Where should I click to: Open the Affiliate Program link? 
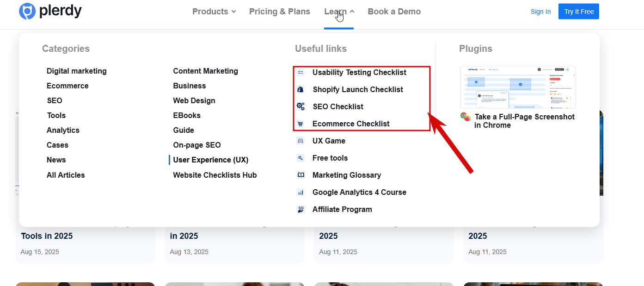coord(342,209)
